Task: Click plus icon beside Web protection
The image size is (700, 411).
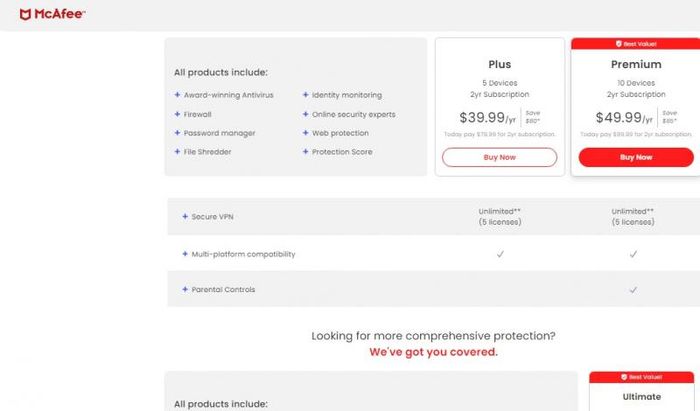Action: point(305,133)
